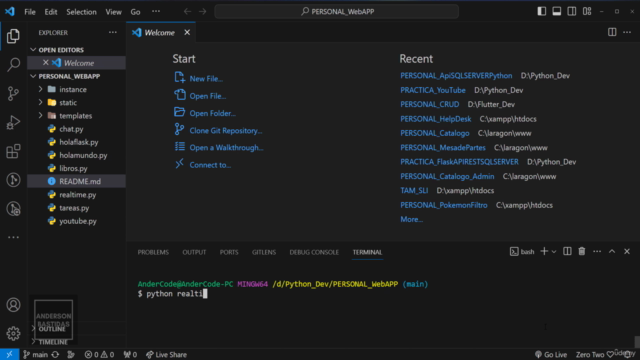
Task: Open recent project PRACTICA_YouTube
Action: point(433,90)
